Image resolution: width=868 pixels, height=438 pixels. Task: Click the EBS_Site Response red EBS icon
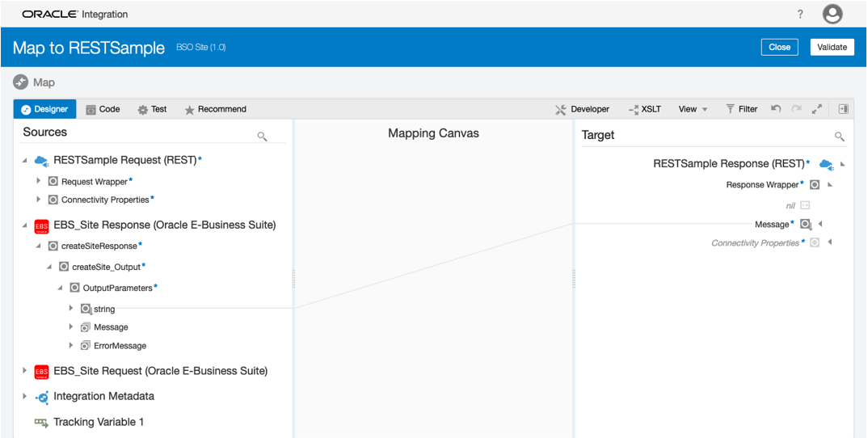tap(41, 226)
